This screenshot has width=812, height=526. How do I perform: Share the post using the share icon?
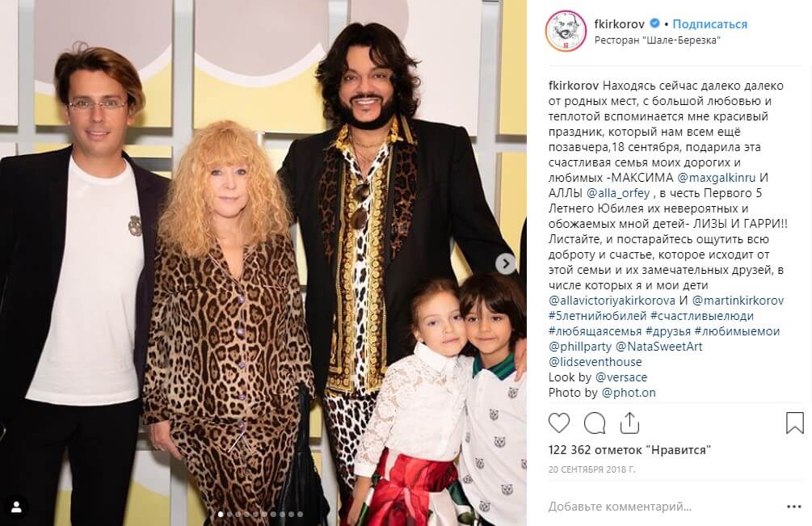629,423
